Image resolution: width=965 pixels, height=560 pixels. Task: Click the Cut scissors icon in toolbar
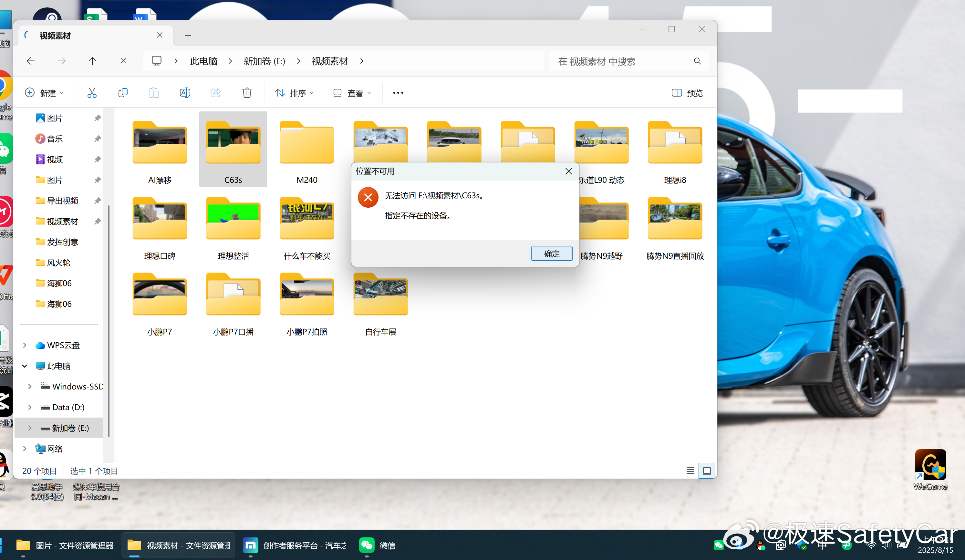coord(92,93)
